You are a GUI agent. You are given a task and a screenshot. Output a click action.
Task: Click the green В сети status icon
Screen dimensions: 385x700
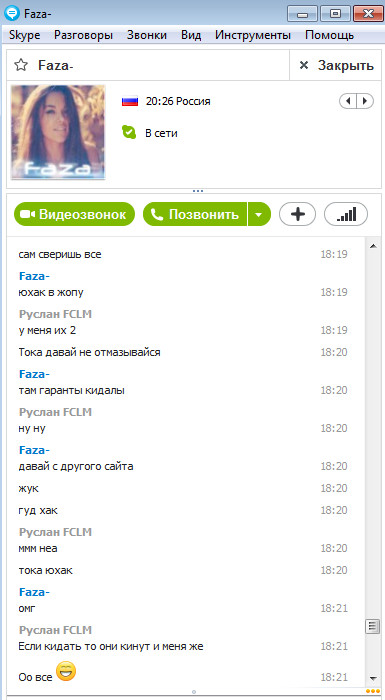click(129, 133)
